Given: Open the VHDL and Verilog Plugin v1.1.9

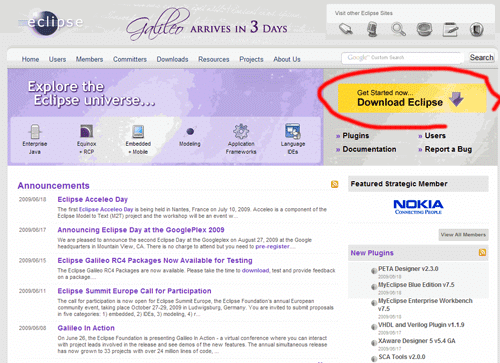Looking at the screenshot, I should tap(421, 325).
